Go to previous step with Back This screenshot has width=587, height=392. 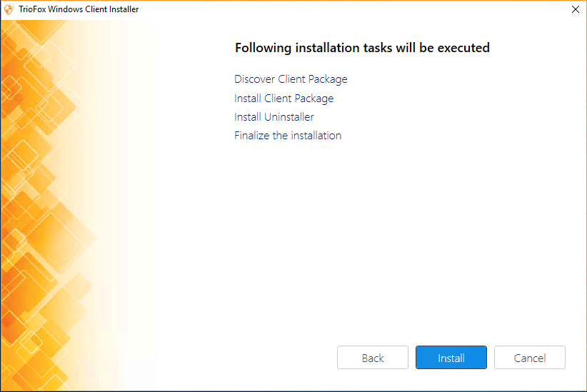coord(373,358)
